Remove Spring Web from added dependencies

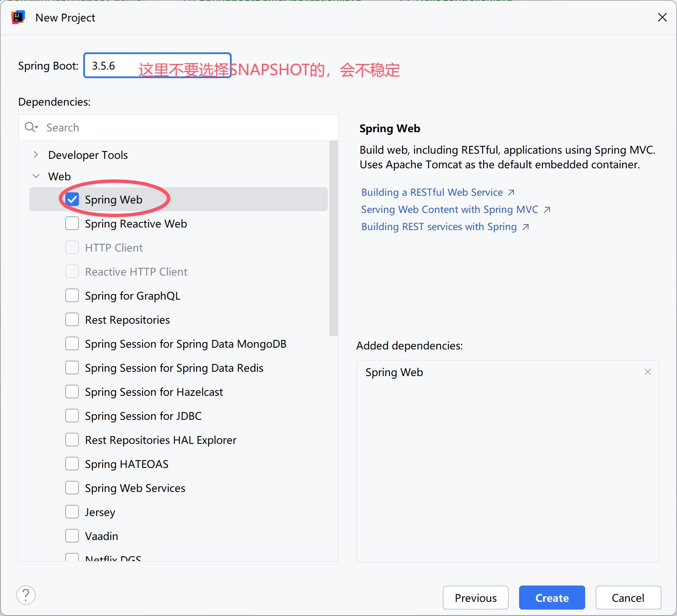tap(647, 372)
